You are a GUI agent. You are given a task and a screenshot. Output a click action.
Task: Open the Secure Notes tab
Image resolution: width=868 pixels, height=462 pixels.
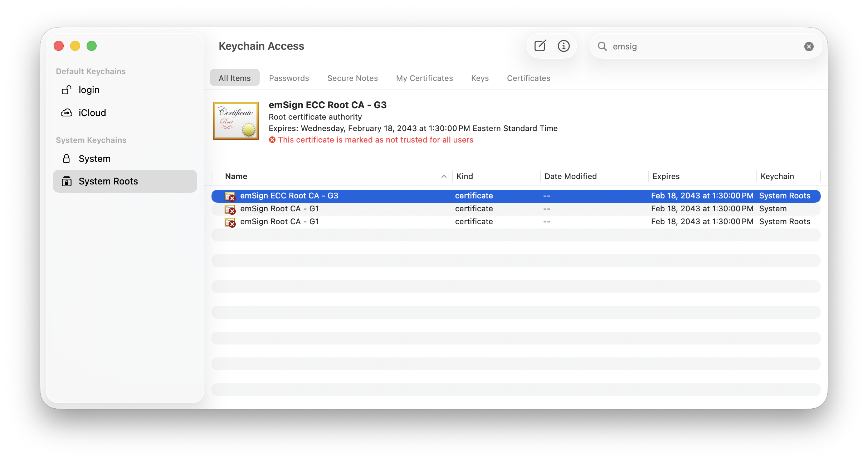coord(352,78)
